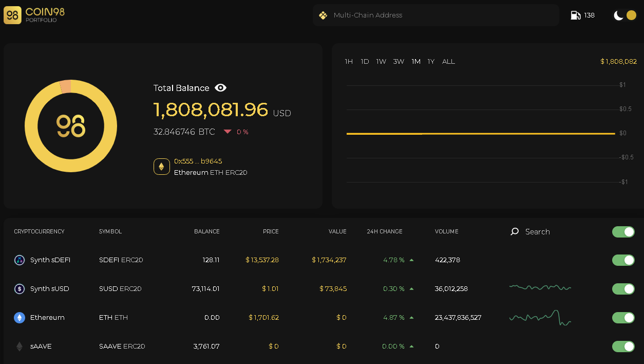Viewport: 644px width, 364px height.
Task: Click the Search field in table header
Action: pos(537,232)
